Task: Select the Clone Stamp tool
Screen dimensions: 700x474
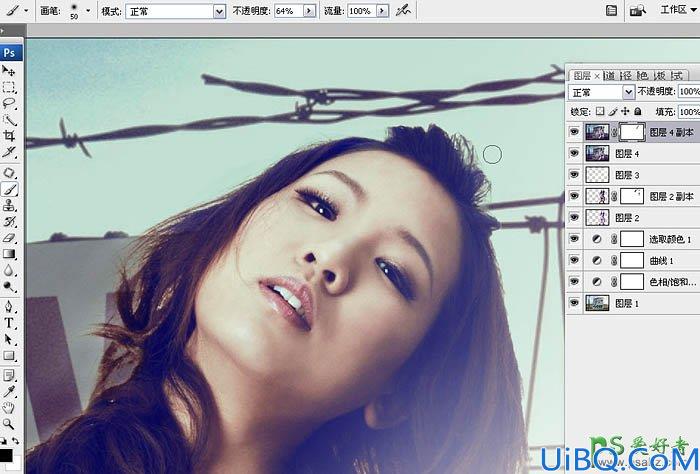Action: coord(8,205)
